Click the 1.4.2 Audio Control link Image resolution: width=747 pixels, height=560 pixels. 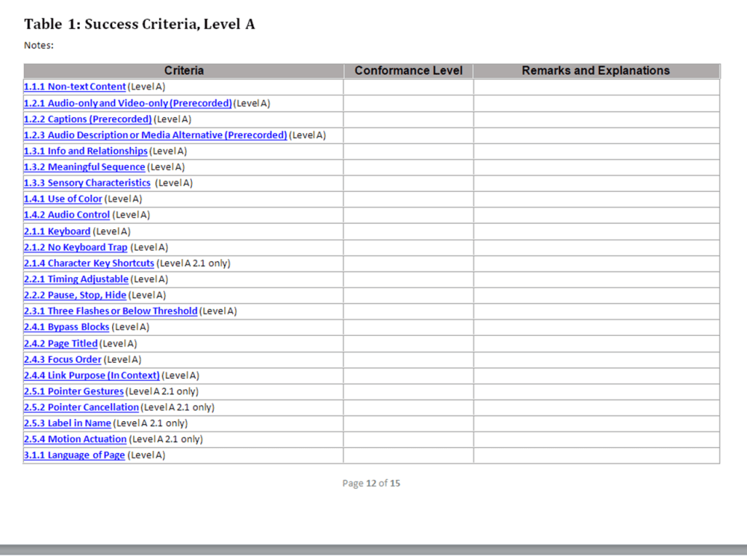[66, 215]
